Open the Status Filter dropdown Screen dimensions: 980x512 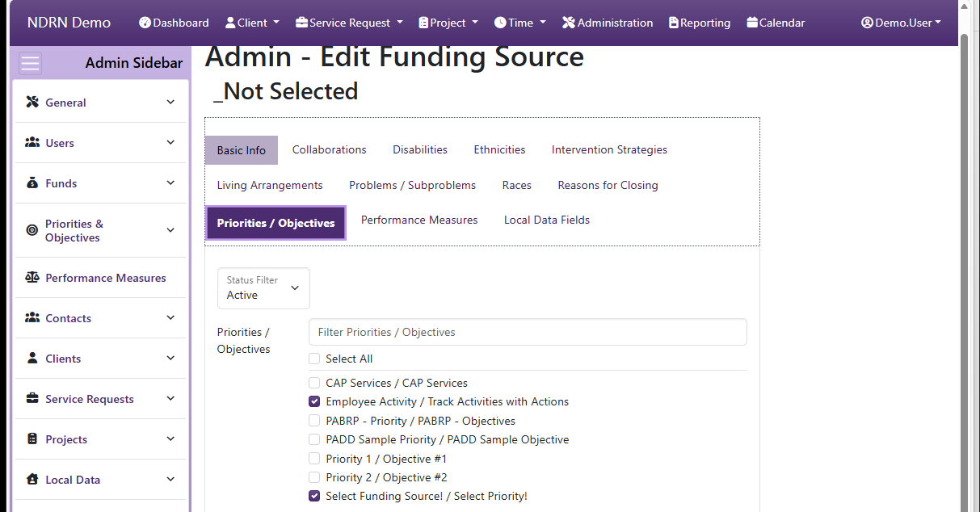click(x=263, y=288)
